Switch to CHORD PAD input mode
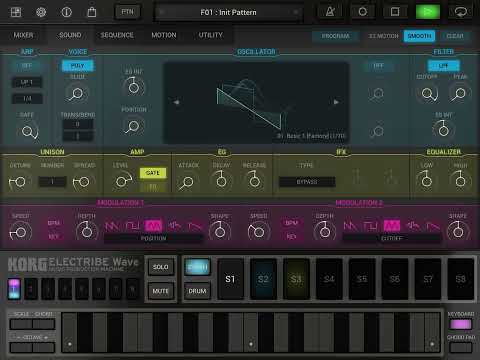 pos(461,348)
